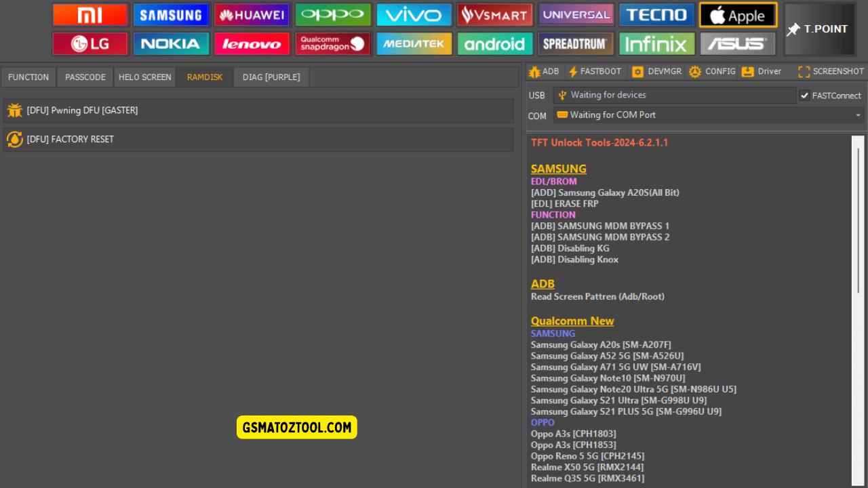This screenshot has height=488, width=868.
Task: Click the GSMATOZTOOL.COM watermark label
Action: (x=296, y=427)
